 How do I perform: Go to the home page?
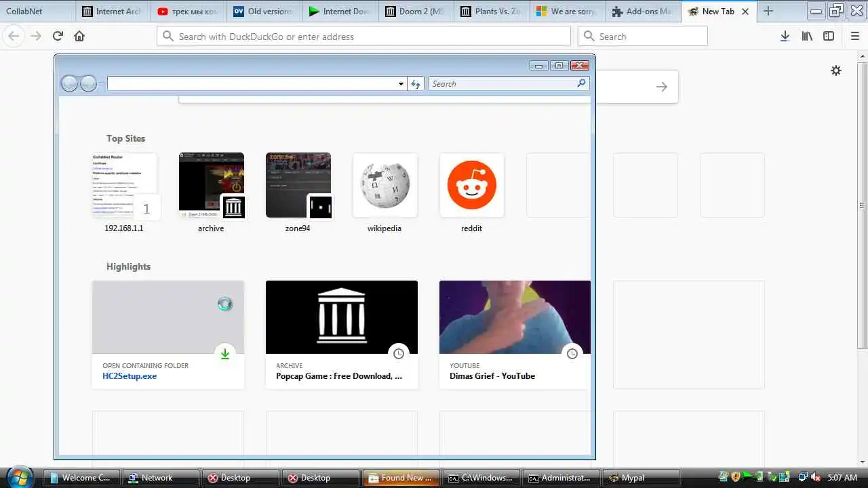click(79, 37)
